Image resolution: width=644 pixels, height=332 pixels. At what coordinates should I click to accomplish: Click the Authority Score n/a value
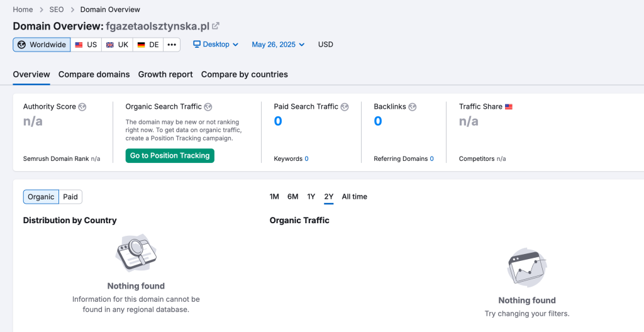33,121
